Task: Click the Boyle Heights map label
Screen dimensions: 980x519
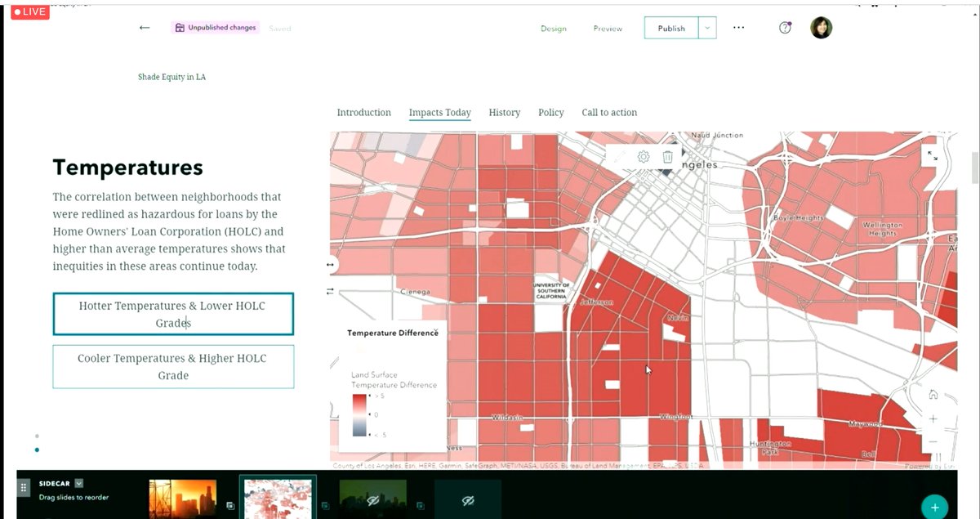Action: (798, 218)
